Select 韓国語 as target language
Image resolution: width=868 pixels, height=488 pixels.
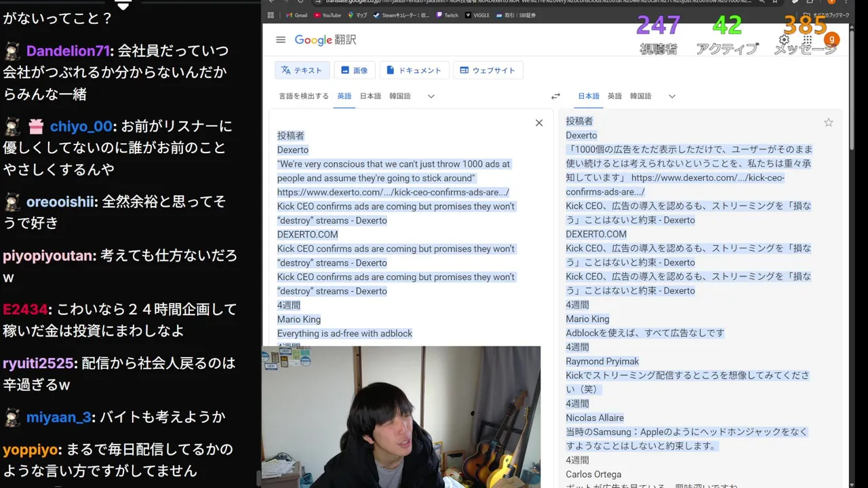(641, 96)
